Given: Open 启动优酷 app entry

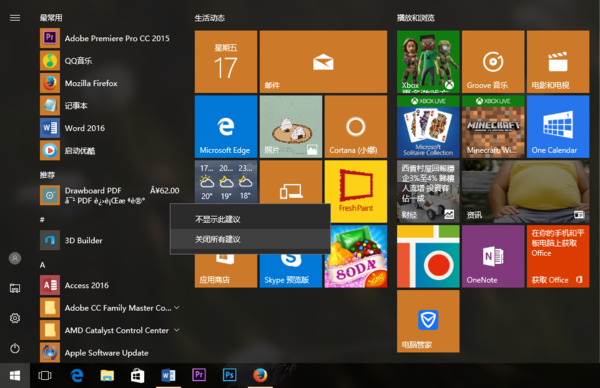Looking at the screenshot, I should point(109,150).
